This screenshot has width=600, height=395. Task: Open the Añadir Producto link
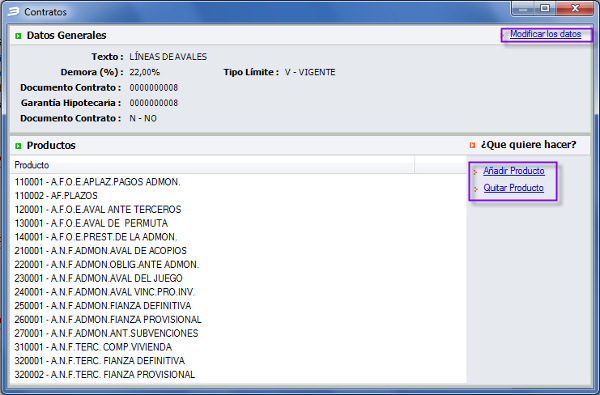(x=514, y=171)
